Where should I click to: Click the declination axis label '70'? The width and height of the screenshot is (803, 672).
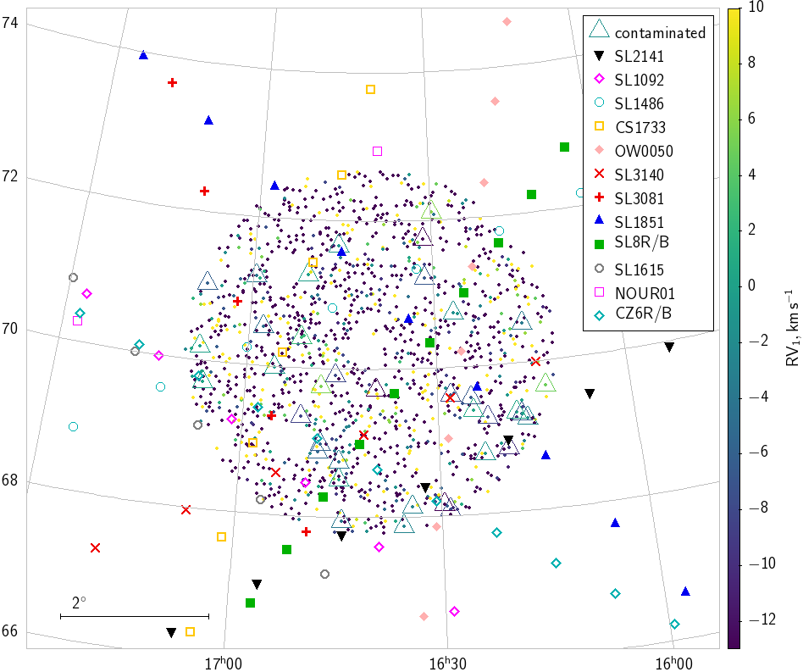[9, 328]
